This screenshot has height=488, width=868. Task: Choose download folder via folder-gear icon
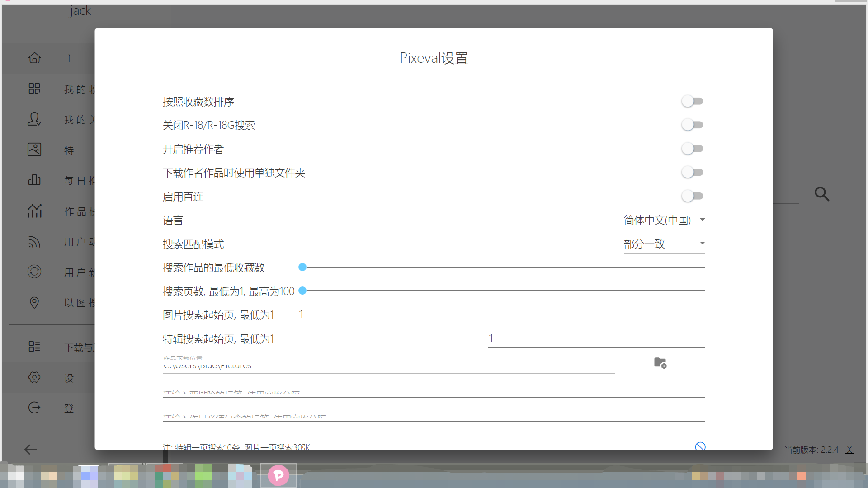[660, 363]
